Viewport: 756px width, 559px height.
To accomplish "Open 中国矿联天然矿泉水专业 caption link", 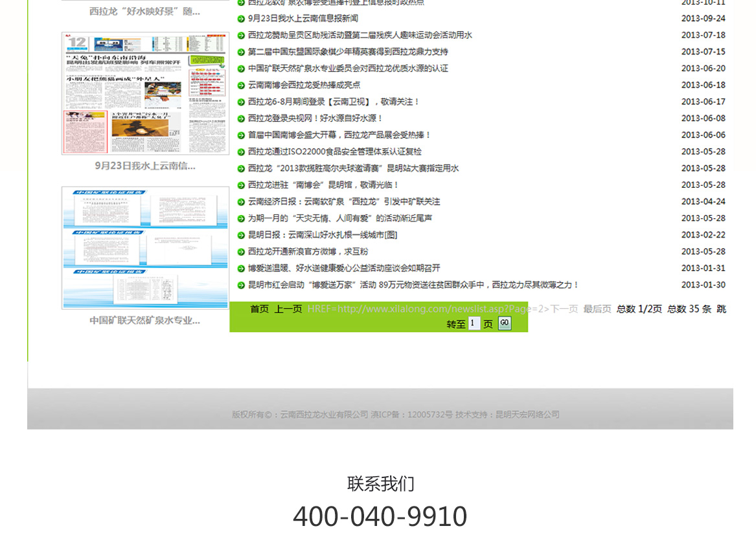I will tap(144, 320).
